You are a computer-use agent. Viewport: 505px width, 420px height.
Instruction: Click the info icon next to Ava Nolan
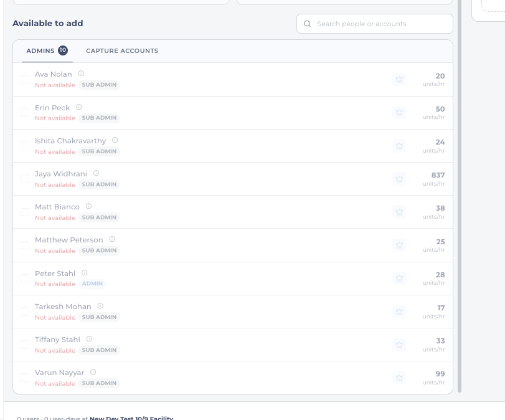point(81,74)
